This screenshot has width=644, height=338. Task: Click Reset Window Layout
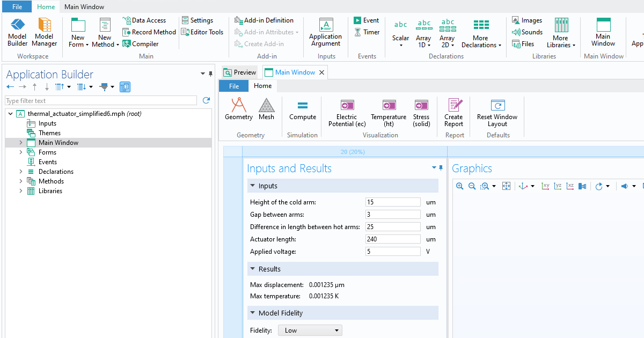click(497, 113)
